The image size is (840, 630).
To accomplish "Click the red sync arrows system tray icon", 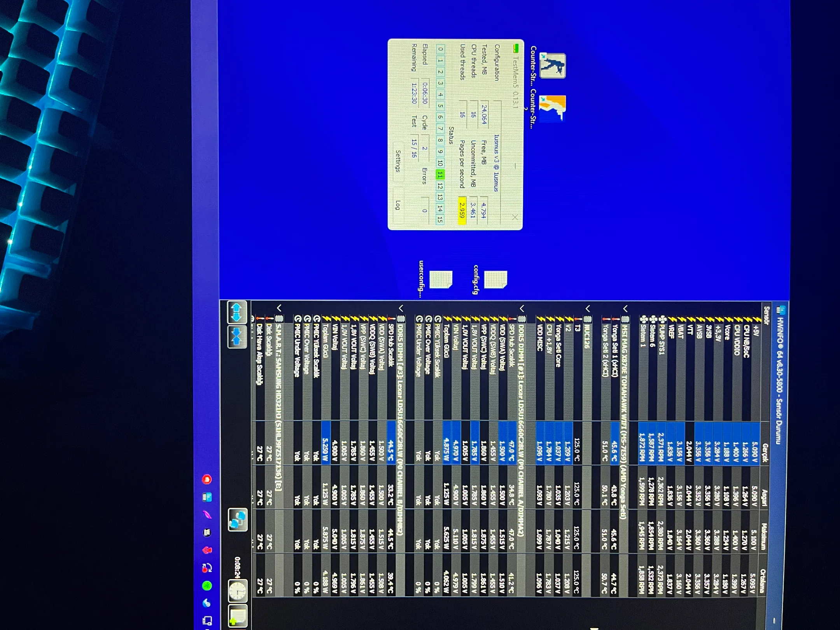I will point(207,568).
